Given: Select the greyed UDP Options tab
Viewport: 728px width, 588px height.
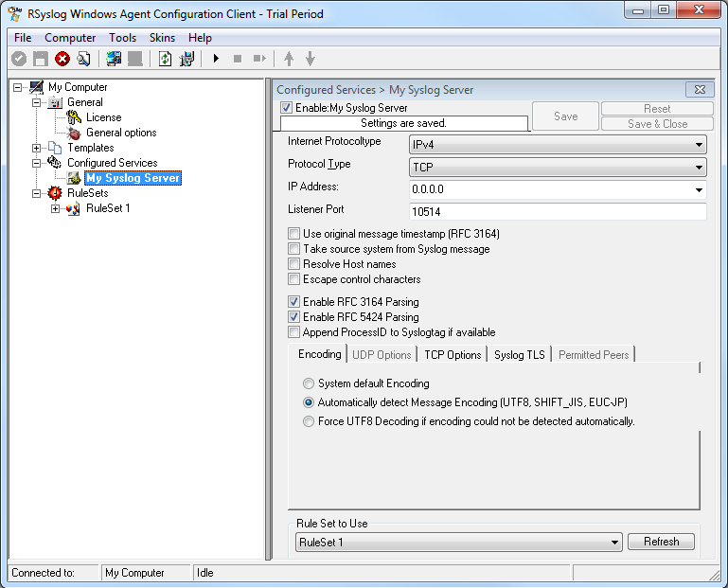Looking at the screenshot, I should (382, 355).
